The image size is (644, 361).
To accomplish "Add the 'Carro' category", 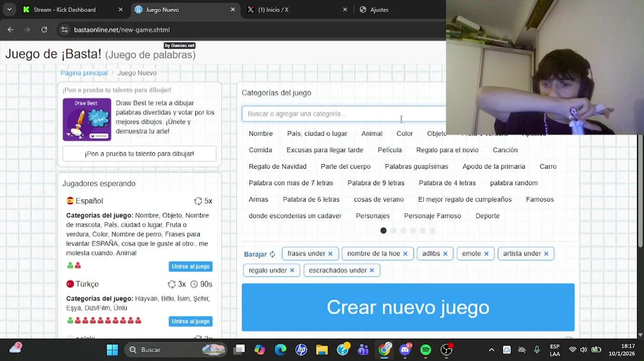I will 548,166.
